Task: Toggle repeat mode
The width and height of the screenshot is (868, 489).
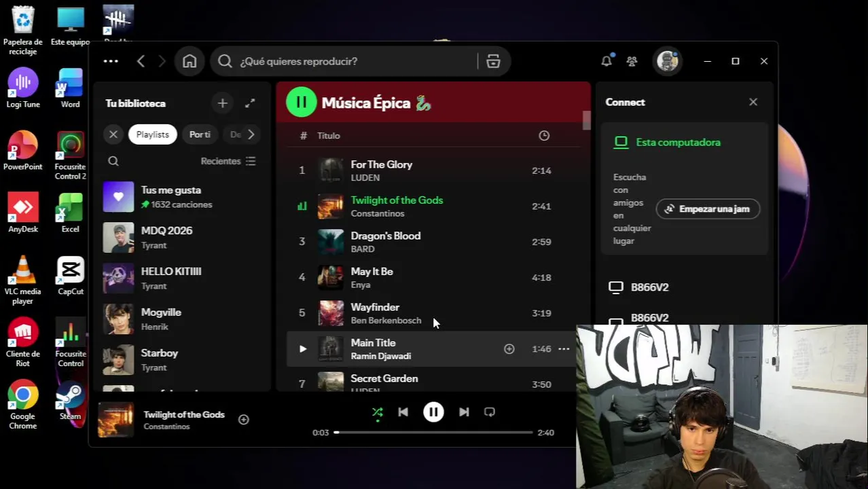Action: tap(490, 412)
